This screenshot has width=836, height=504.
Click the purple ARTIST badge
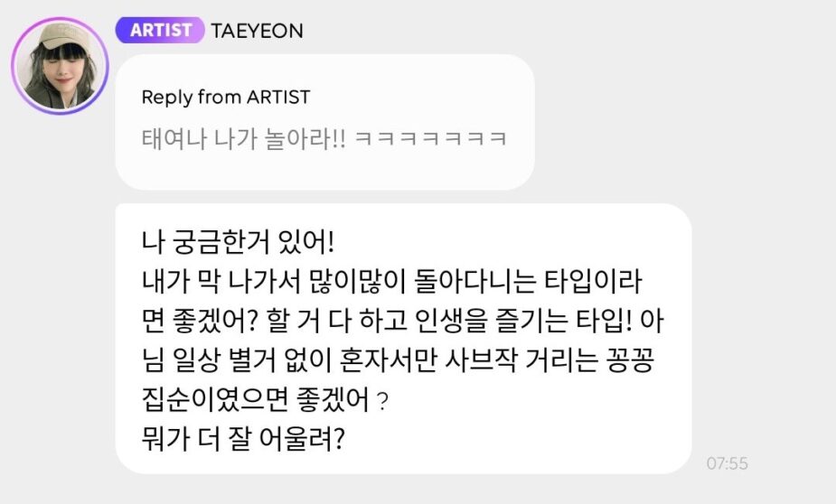(x=160, y=30)
